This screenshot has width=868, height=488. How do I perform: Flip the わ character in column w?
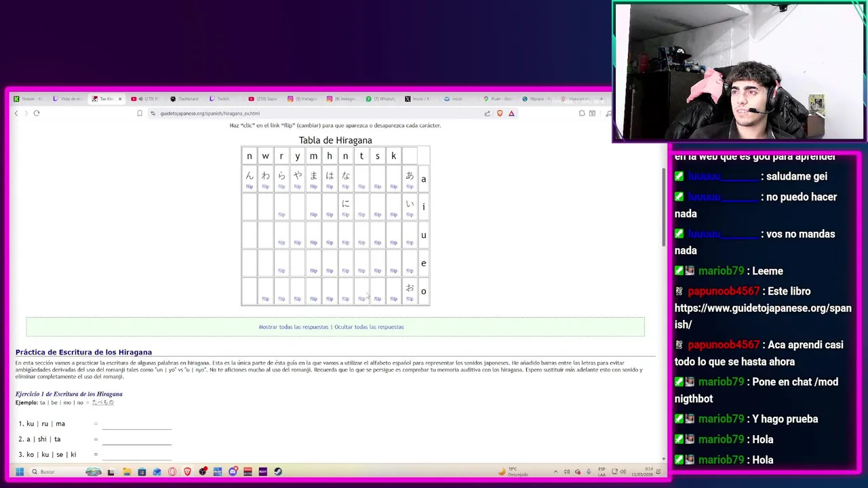click(265, 186)
